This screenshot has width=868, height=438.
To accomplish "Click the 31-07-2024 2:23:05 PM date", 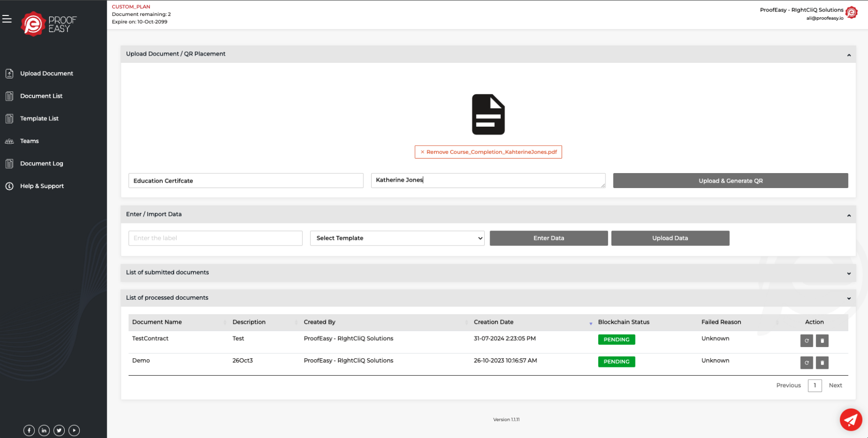I will click(x=505, y=338).
